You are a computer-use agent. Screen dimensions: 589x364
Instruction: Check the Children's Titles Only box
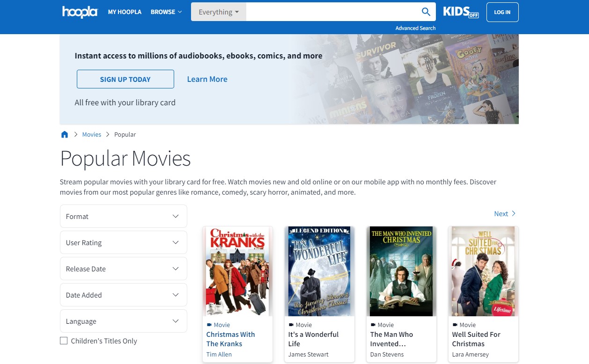[64, 341]
